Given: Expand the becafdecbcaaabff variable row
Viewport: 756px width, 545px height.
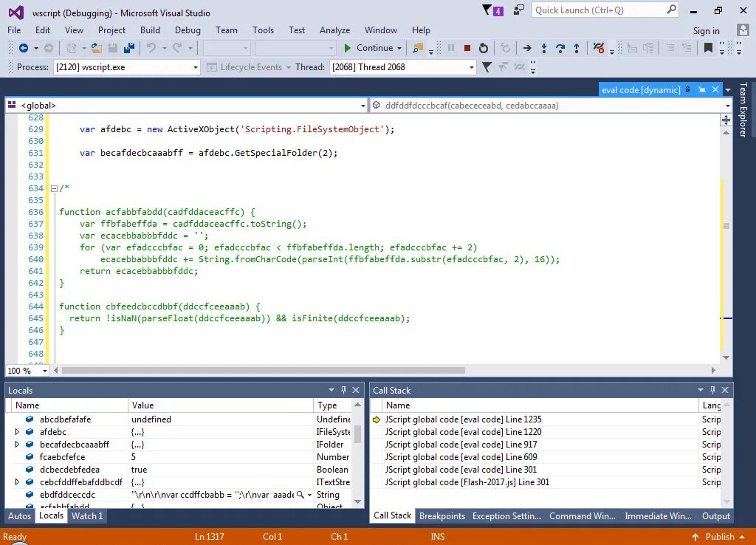Looking at the screenshot, I should [18, 445].
